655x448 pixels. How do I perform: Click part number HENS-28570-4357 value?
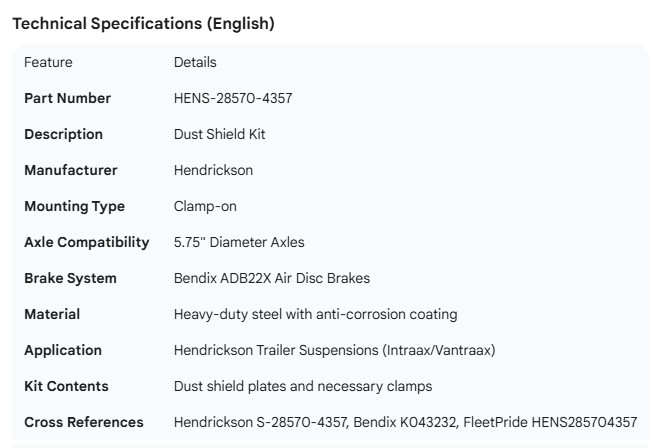click(x=233, y=98)
